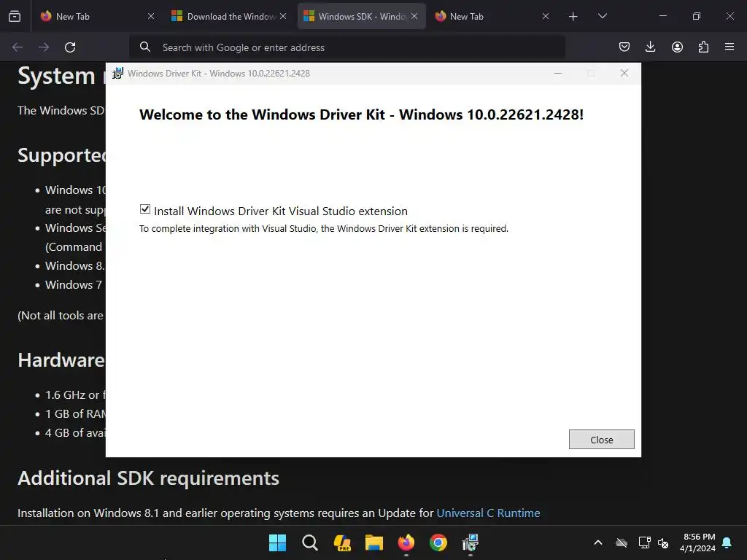Open the notification bell icon
The image size is (747, 560).
pos(727,542)
